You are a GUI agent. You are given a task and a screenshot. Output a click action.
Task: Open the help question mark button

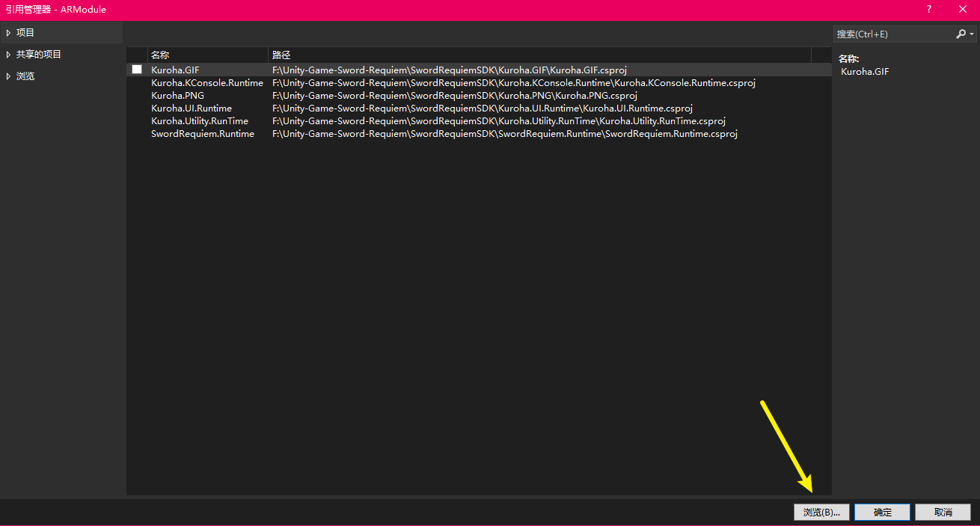click(929, 10)
